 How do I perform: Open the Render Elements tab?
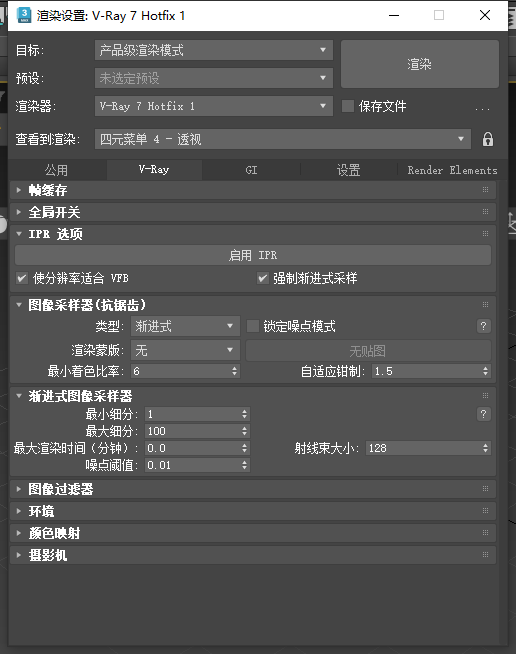[452, 170]
